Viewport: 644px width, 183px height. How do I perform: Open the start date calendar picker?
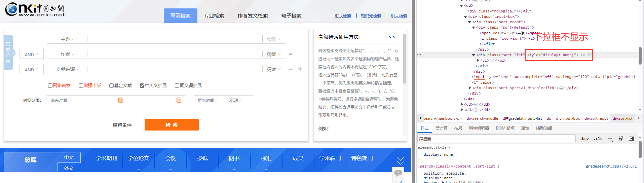(121, 100)
